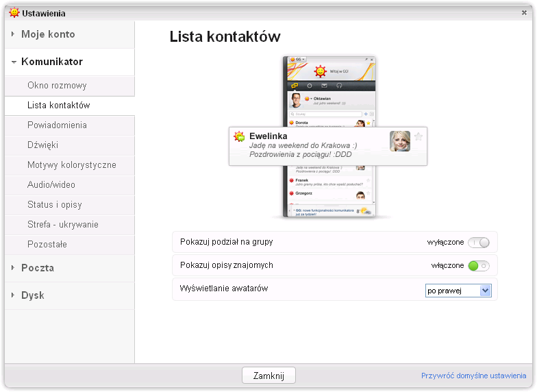Disable 'Pokazuj opisy znajomych' switch
The image size is (537, 392).
[x=479, y=266]
